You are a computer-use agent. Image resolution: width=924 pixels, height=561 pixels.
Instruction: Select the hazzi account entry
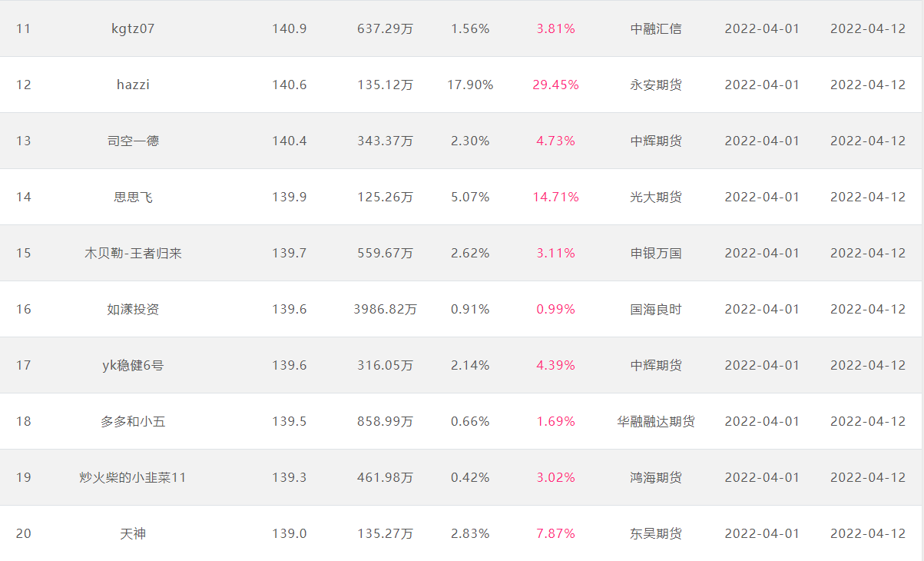[133, 85]
